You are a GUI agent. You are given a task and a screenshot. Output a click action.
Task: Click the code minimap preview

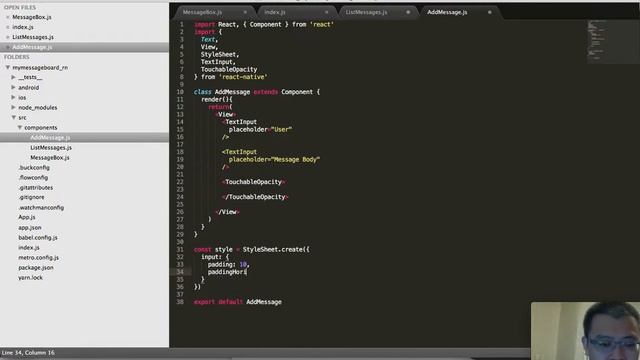pos(613,41)
